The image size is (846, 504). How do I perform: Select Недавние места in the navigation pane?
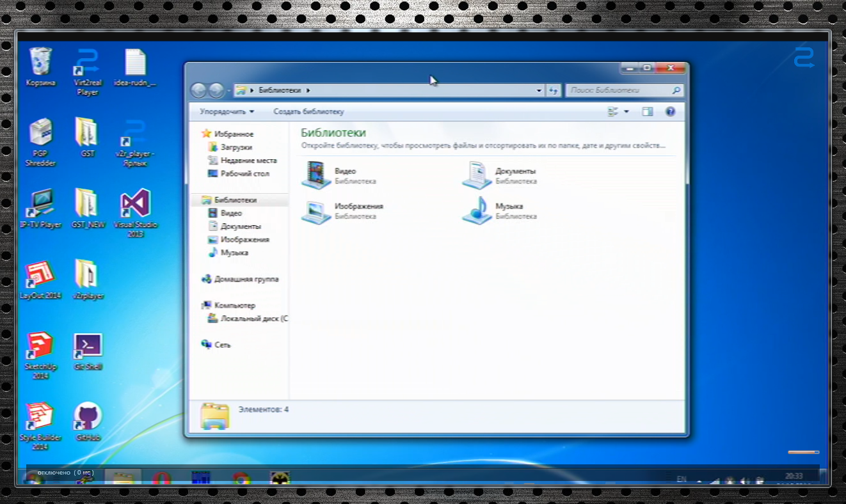242,161
